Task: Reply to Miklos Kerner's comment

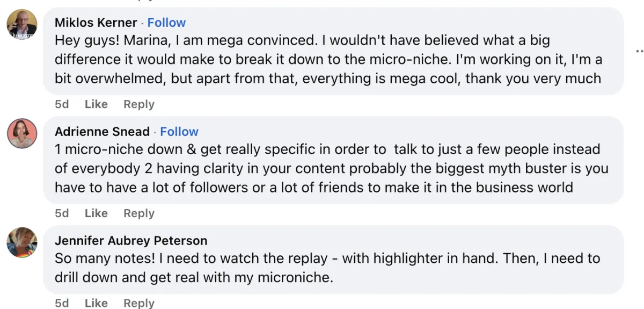Action: pos(139,104)
